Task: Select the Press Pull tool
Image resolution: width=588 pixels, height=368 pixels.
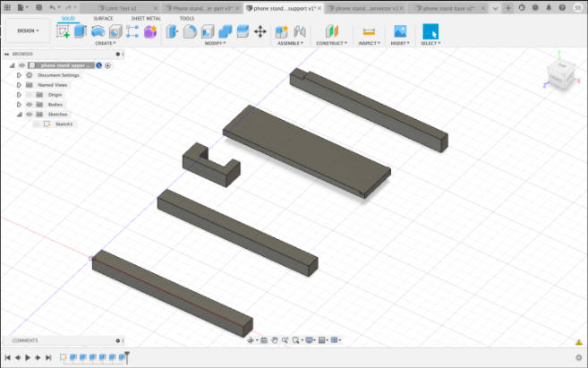Action: 172,31
